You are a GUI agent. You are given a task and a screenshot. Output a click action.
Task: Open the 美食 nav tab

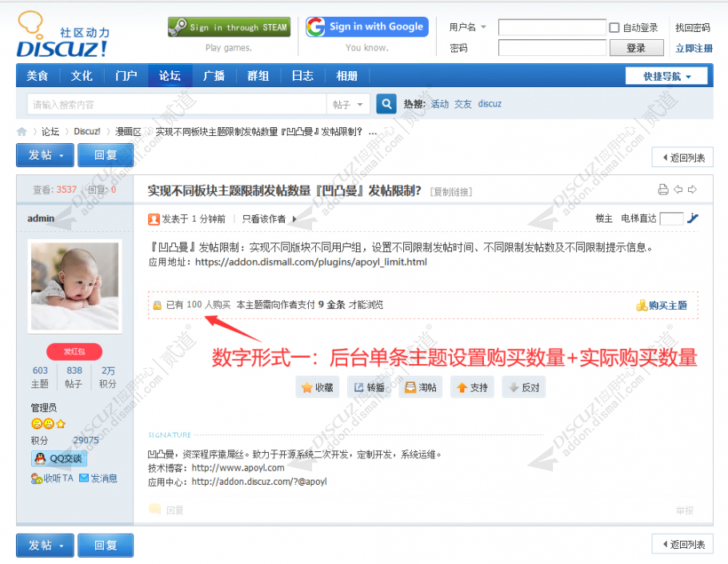pos(37,76)
